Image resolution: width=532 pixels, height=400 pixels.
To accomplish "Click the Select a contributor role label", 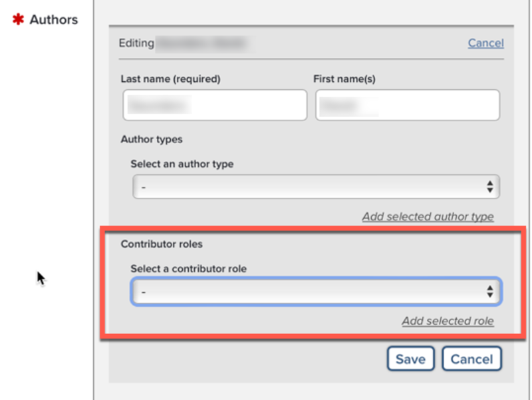I will point(188,269).
